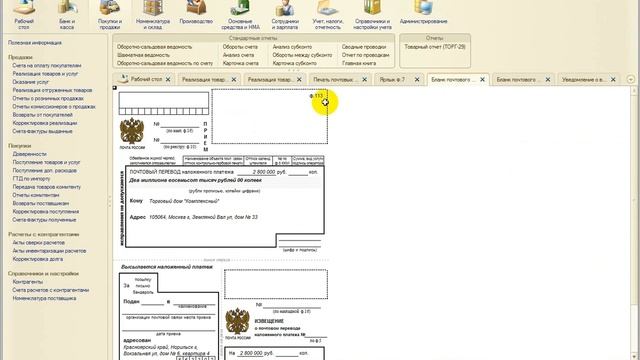Close the Уведомление о в... tab
The width and height of the screenshot is (640, 360).
pos(613,80)
